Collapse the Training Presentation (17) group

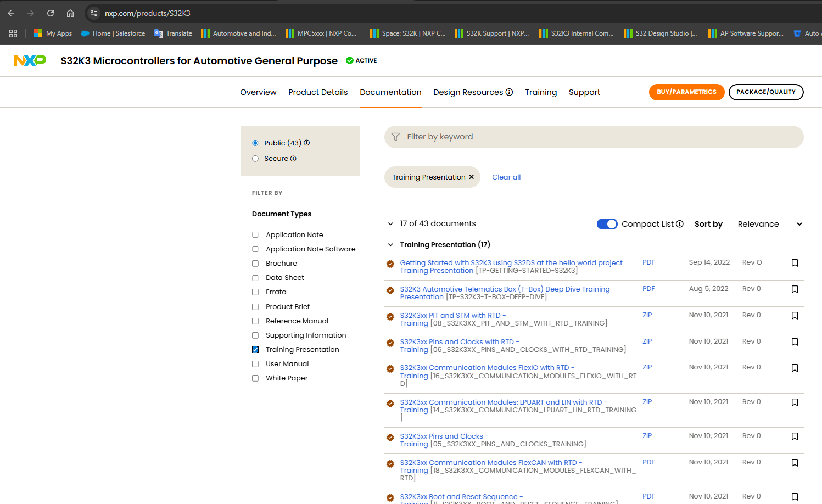click(x=390, y=245)
